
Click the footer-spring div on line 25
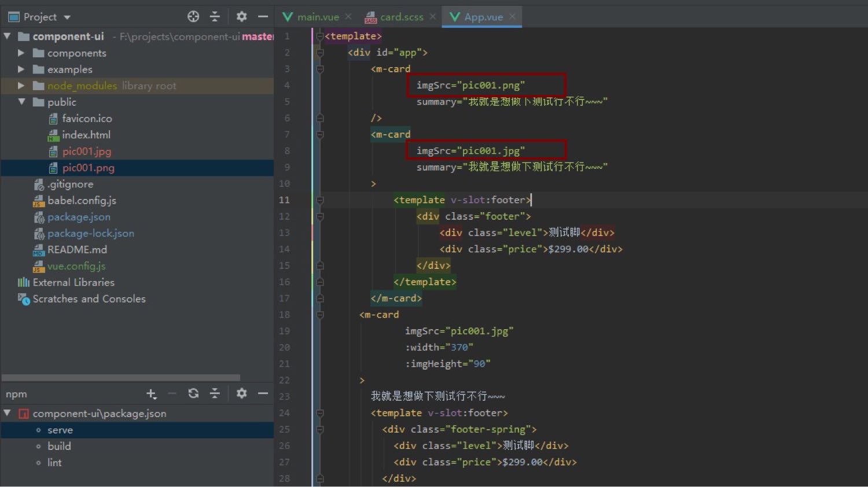(x=459, y=430)
